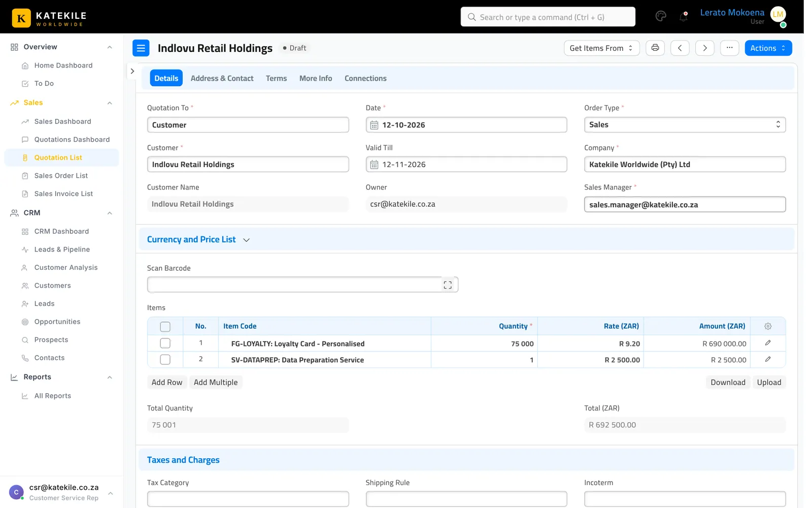The width and height of the screenshot is (812, 508).
Task: Switch to Address & Contact tab
Action: (x=222, y=78)
